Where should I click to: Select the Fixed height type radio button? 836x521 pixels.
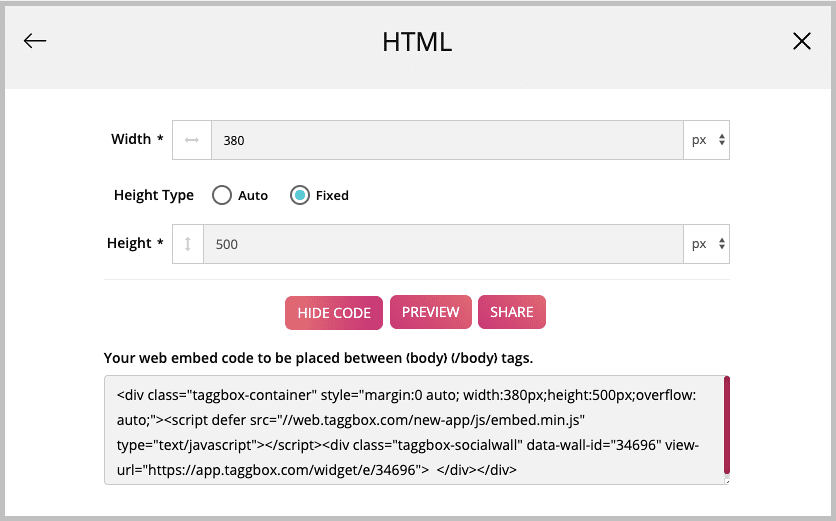click(299, 195)
